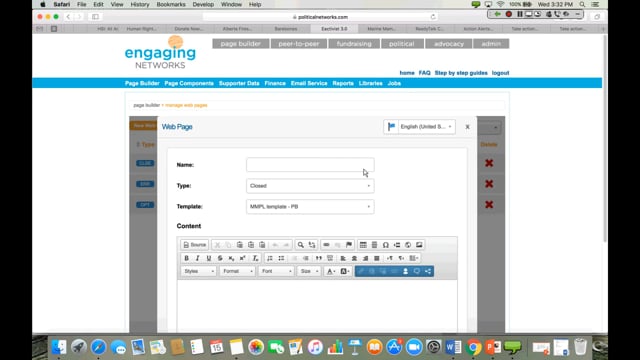Select the Bold formatting icon
640x360 pixels.
(x=187, y=258)
